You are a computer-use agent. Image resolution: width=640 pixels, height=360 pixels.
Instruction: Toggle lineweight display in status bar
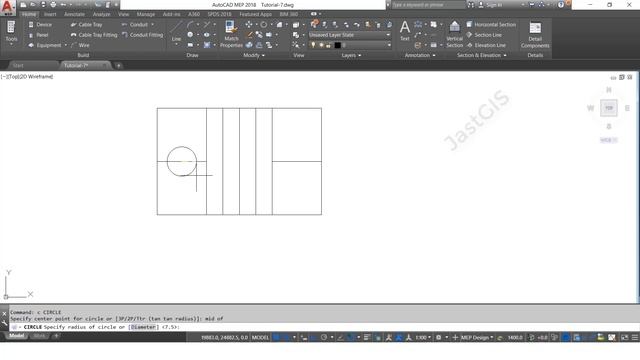pos(367,337)
